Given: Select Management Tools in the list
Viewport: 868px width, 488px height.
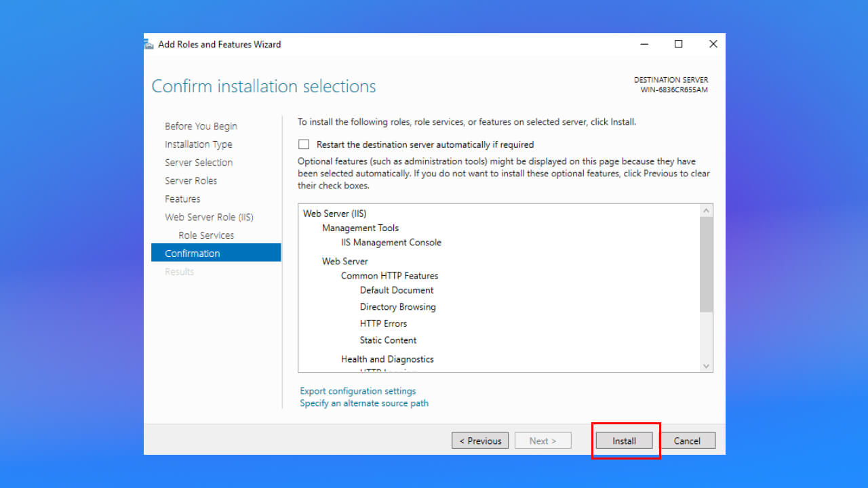Looking at the screenshot, I should 360,228.
